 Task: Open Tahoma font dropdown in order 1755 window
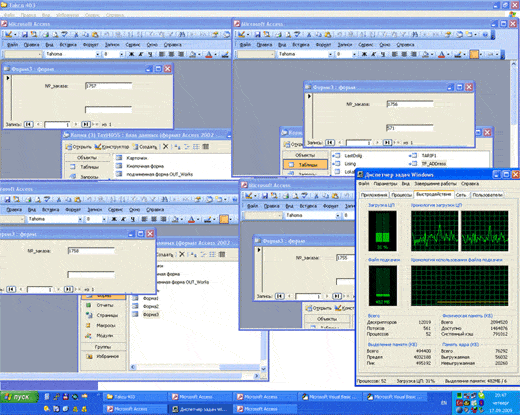point(338,215)
